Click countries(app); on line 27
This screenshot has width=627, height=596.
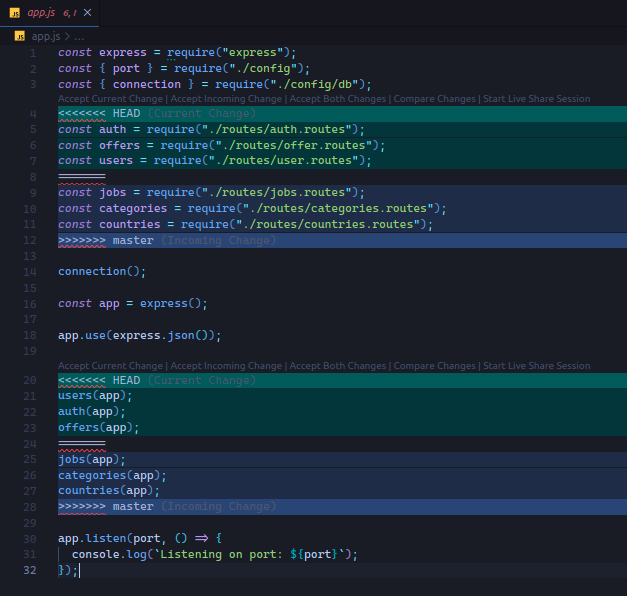point(109,491)
